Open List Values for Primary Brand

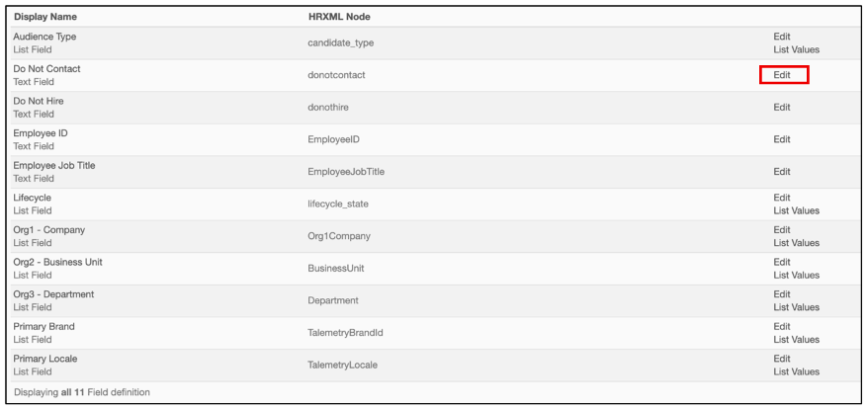coord(796,340)
